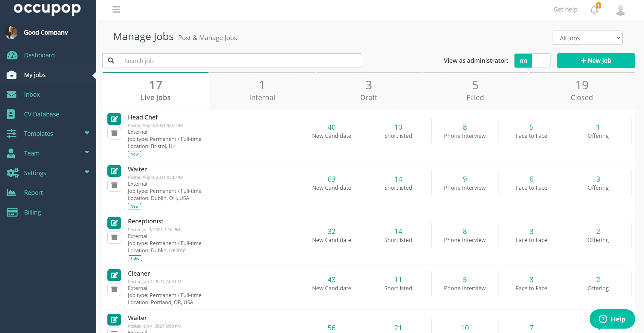Turn off View as administrator
The height and width of the screenshot is (333, 644).
tap(541, 60)
